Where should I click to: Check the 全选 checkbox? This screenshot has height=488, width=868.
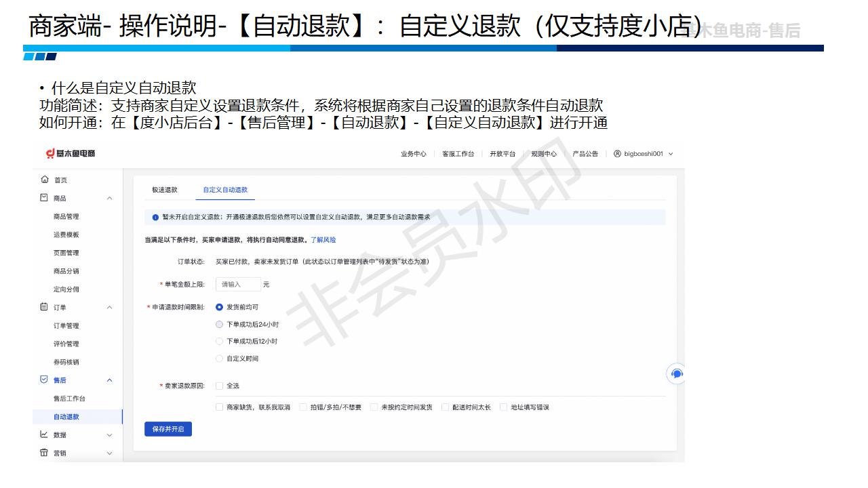click(x=219, y=386)
